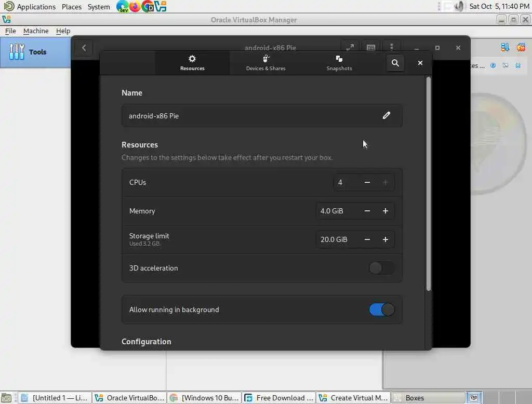Increase the Storage limit

[x=385, y=239]
